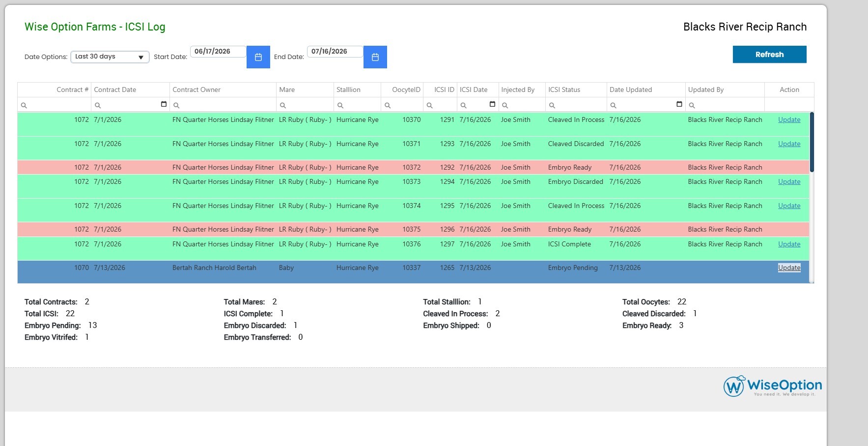Click the OocyteID filter search icon
Viewport: 868px width, 446px height.
[387, 105]
